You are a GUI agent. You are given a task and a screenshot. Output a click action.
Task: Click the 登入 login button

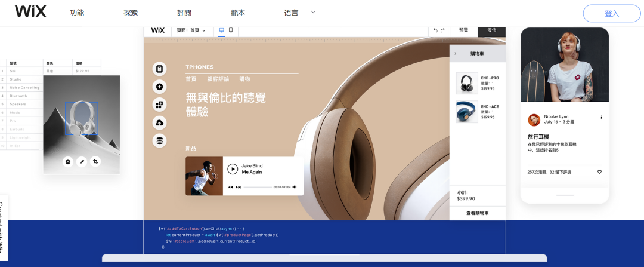coord(612,13)
